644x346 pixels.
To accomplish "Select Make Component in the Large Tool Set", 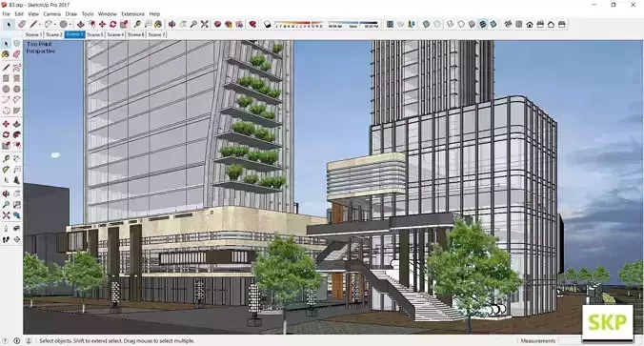I will [x=16, y=43].
